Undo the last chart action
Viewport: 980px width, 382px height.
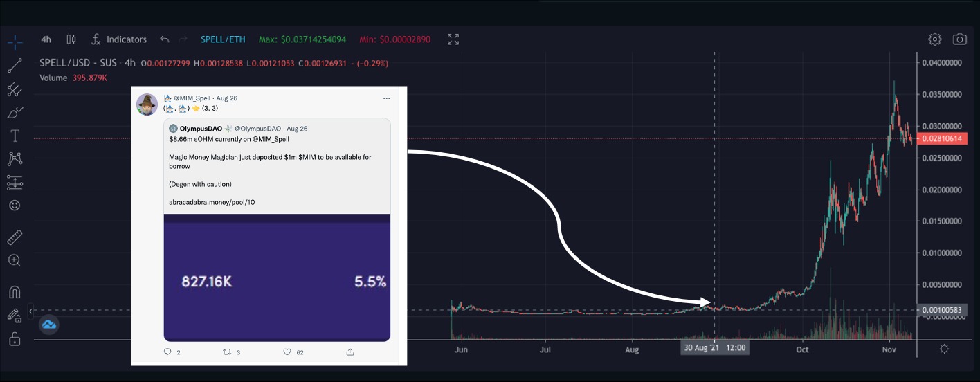[164, 39]
